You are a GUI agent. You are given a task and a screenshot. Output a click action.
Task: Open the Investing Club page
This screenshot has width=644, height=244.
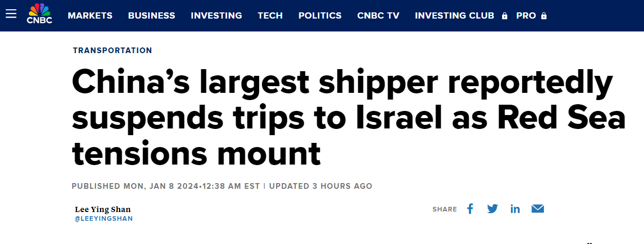[x=455, y=15]
